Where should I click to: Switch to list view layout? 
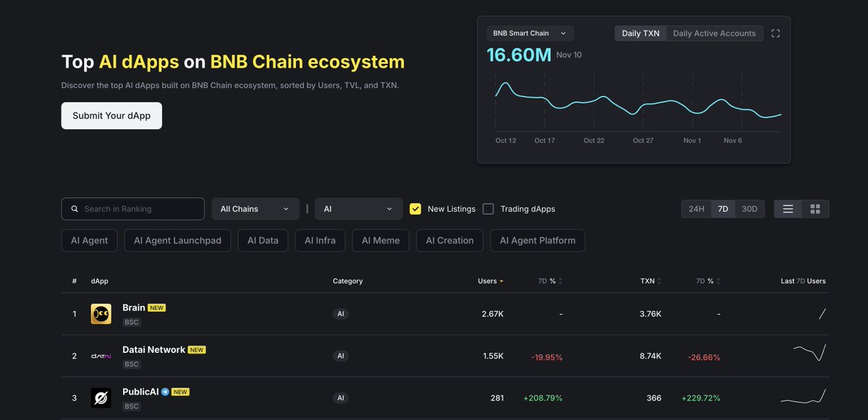[788, 208]
